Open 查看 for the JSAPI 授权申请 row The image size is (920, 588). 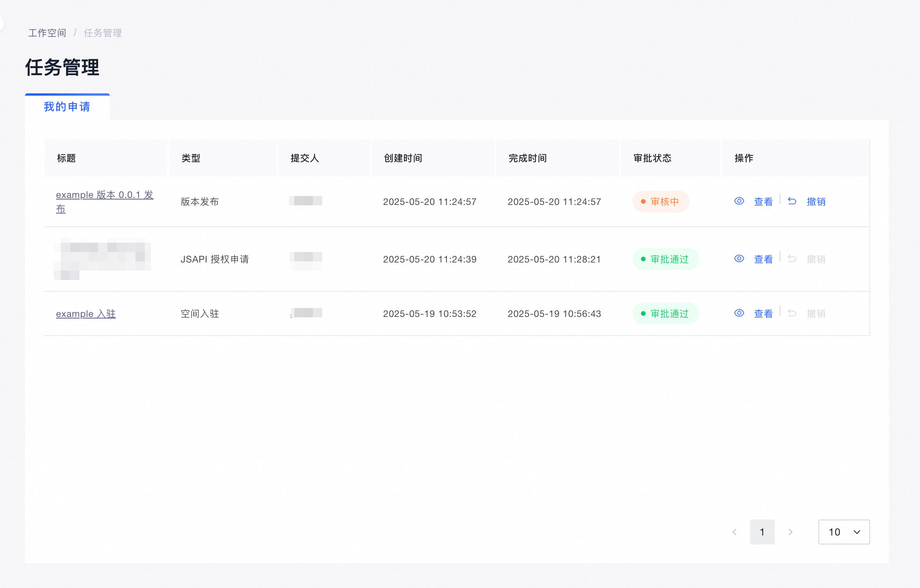[763, 259]
